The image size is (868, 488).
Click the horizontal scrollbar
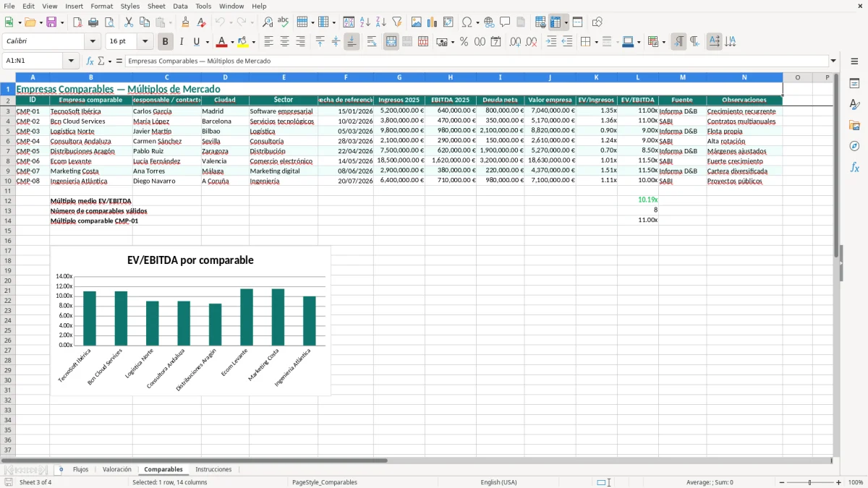[x=416, y=461]
